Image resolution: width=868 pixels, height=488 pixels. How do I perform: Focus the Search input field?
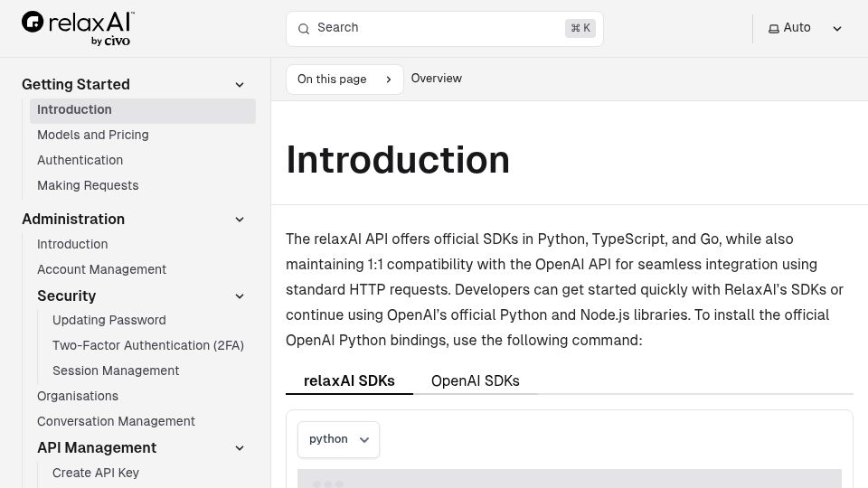pyautogui.click(x=445, y=29)
